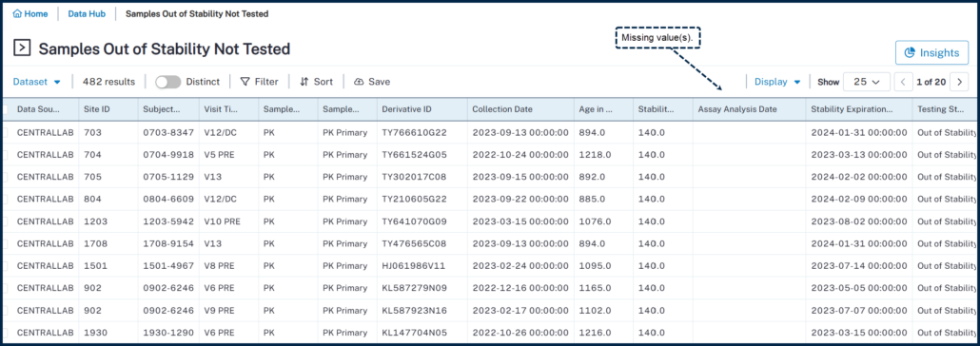This screenshot has height=346, width=980.
Task: Click the 482 results count
Action: point(108,82)
